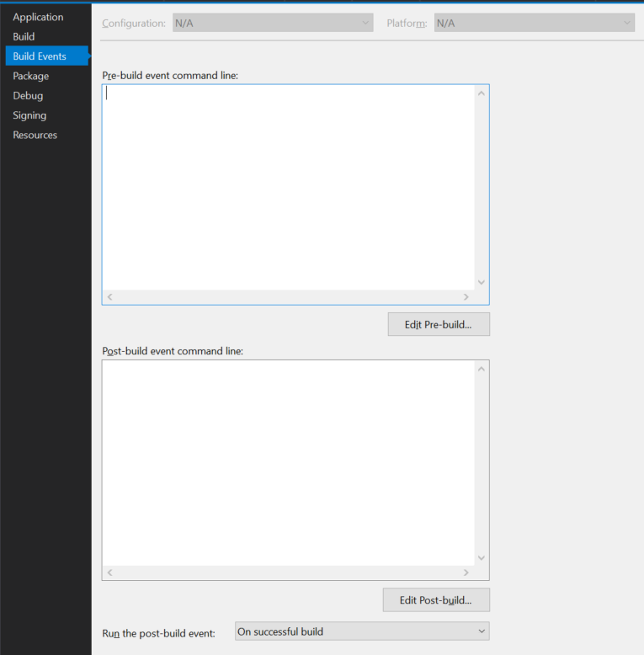Click the right arrow of the Post-build horizontal scrollbar
Screen dimensions: 644x655
click(x=466, y=572)
